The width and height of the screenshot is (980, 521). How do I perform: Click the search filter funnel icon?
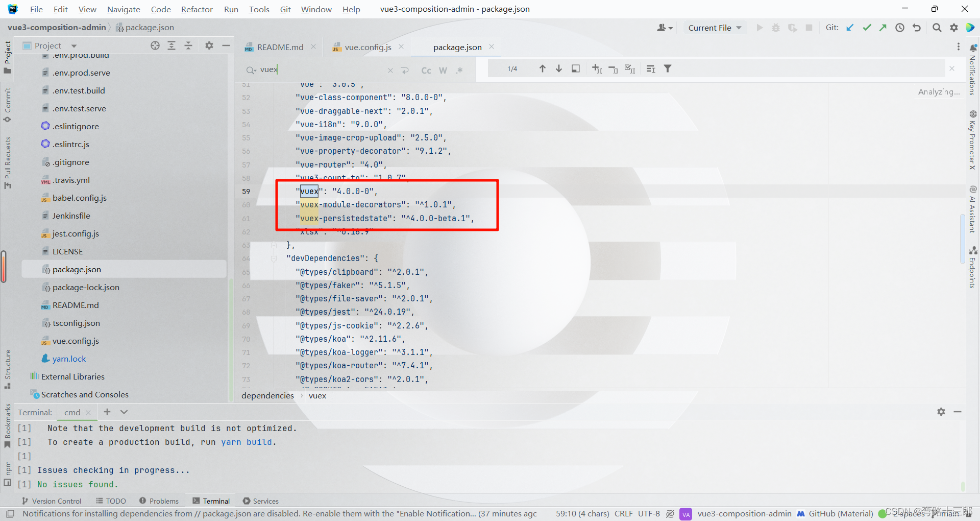click(x=667, y=68)
